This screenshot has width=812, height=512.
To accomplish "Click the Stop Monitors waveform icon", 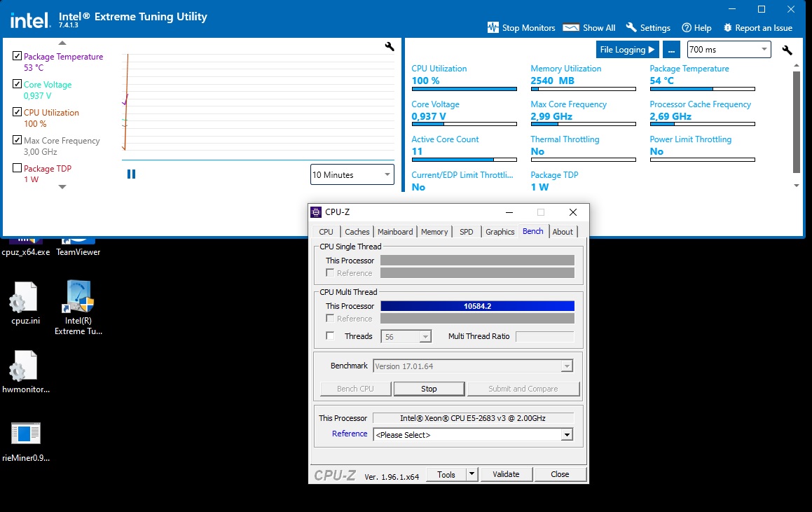I will (x=493, y=27).
